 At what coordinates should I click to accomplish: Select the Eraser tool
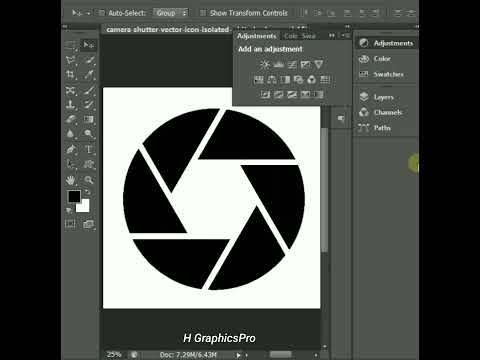coord(71,119)
